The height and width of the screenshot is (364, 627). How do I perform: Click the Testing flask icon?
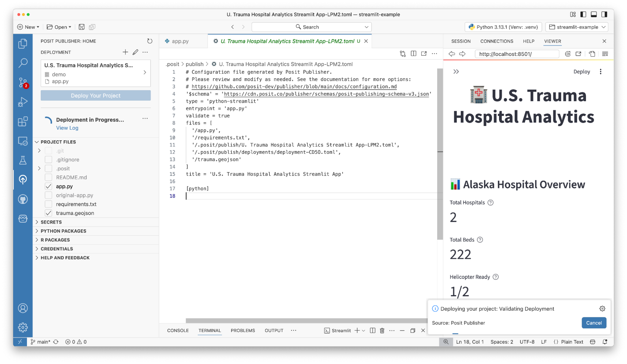click(x=23, y=160)
